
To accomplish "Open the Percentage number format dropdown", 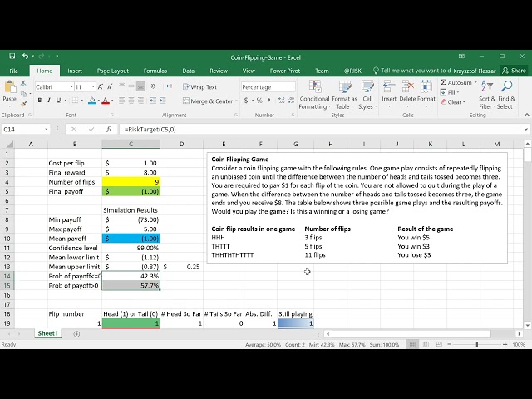I will click(293, 87).
